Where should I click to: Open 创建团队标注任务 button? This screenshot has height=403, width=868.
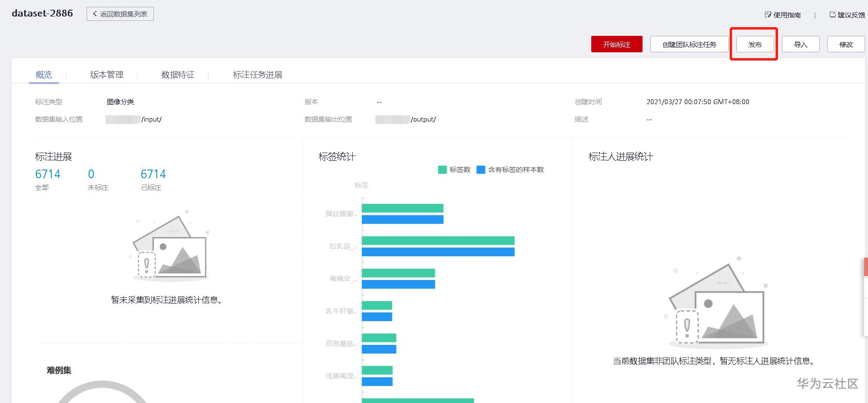tap(689, 44)
